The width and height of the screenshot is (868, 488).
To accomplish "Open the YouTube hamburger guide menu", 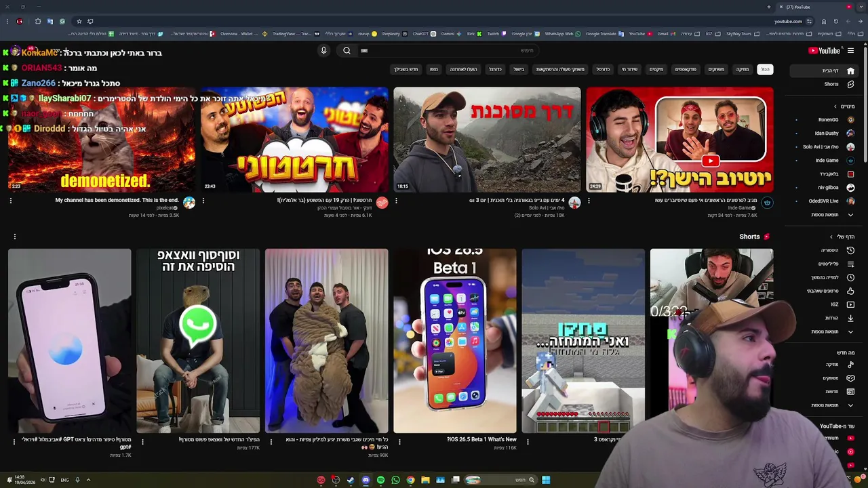I will click(850, 50).
